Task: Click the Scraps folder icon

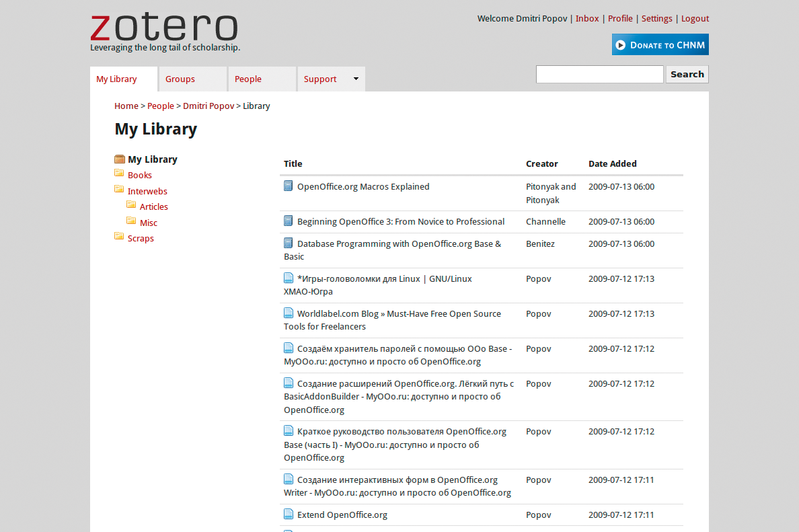Action: click(119, 236)
